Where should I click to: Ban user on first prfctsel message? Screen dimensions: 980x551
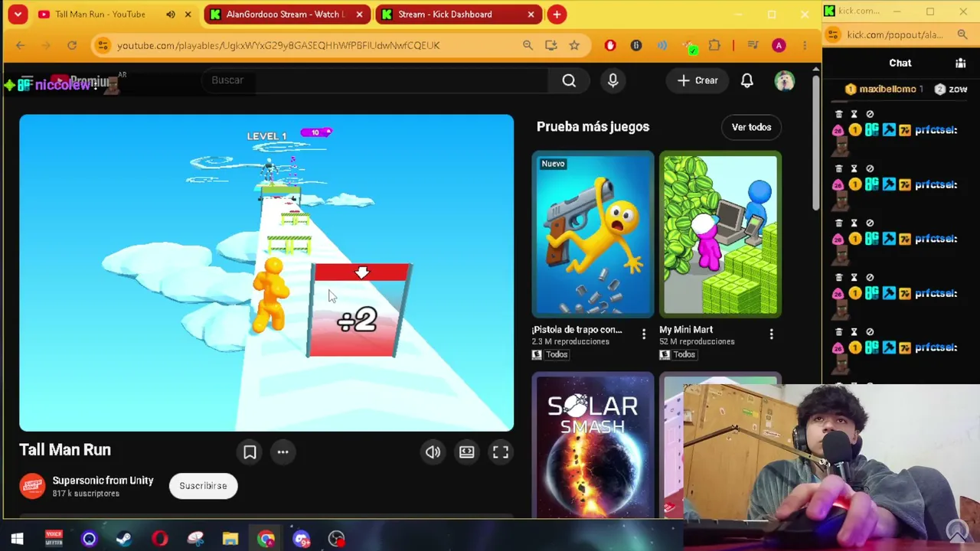tap(870, 114)
